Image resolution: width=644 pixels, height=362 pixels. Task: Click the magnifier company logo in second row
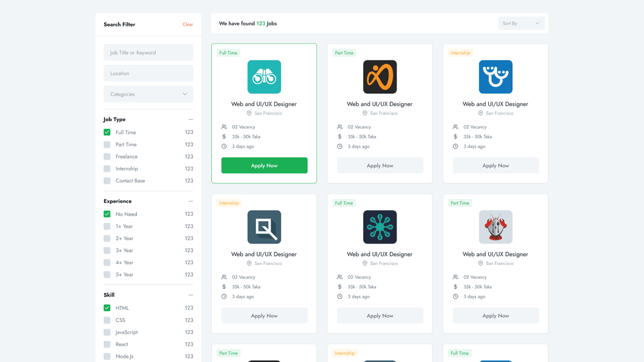[x=264, y=227]
